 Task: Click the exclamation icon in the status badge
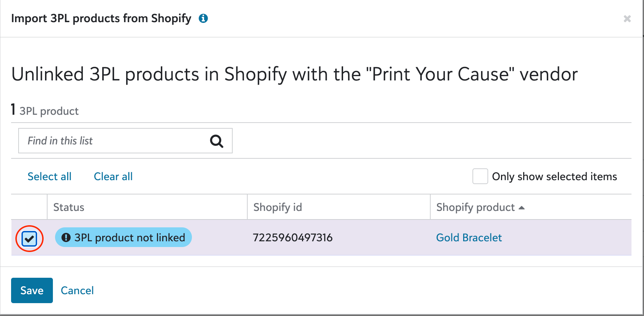click(x=66, y=237)
